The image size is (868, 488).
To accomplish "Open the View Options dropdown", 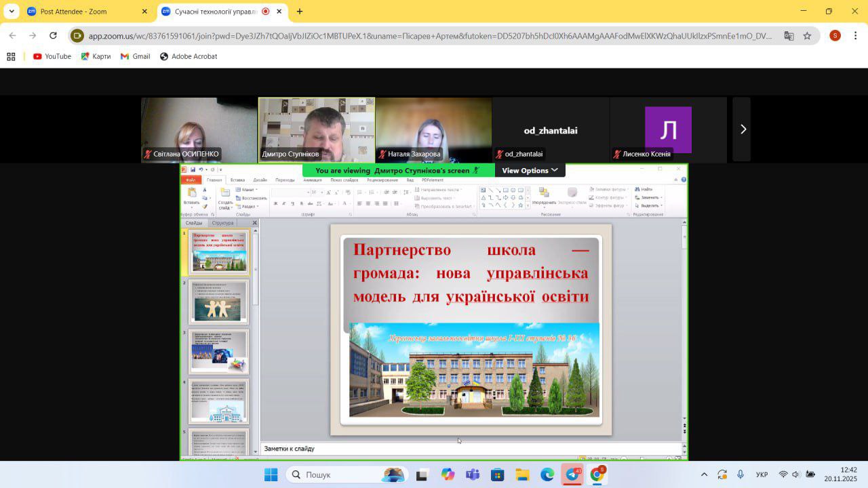I will coord(530,170).
